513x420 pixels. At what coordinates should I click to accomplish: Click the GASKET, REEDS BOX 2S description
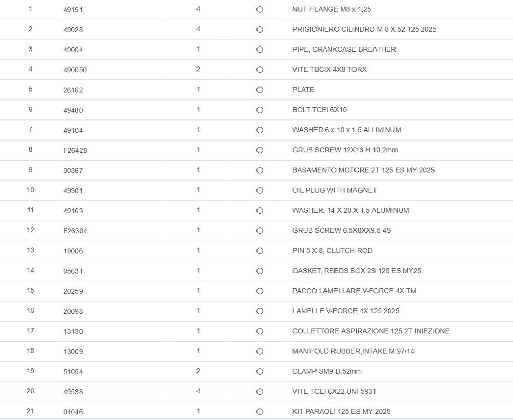[357, 271]
